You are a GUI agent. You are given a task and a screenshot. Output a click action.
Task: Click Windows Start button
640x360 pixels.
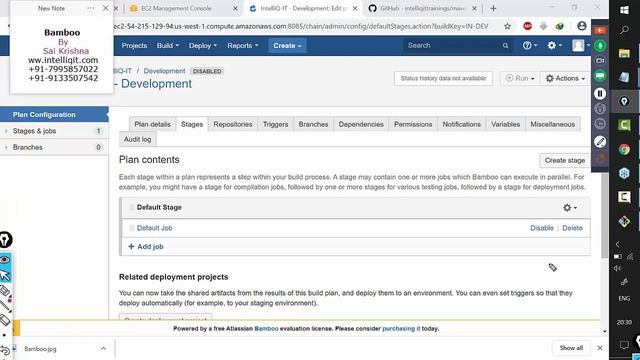coord(624,10)
